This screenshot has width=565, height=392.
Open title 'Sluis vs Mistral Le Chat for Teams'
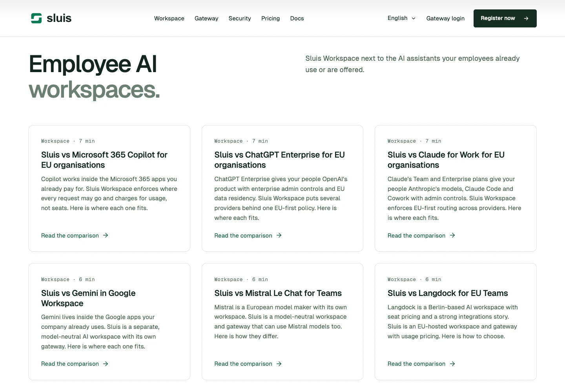tap(278, 293)
